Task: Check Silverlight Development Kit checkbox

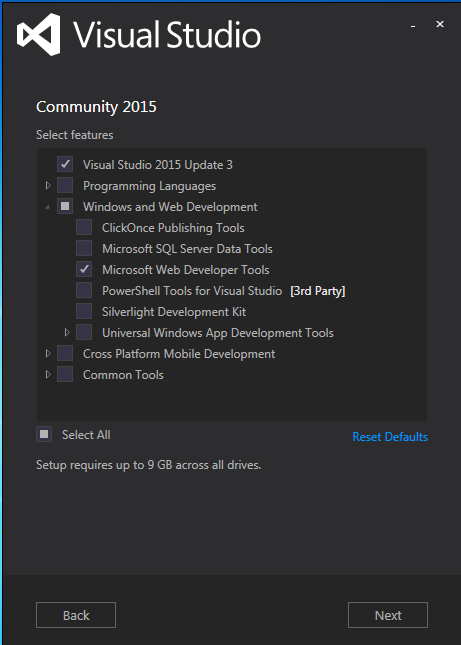Action: tap(84, 311)
